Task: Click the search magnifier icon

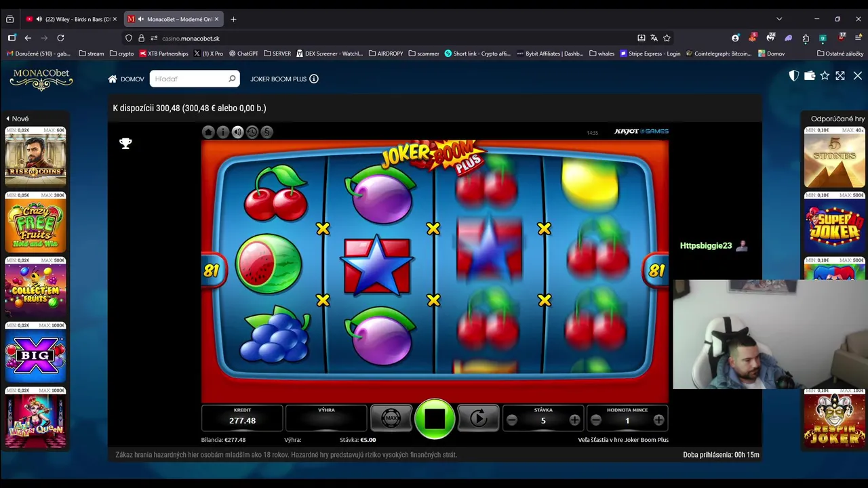Action: point(232,79)
